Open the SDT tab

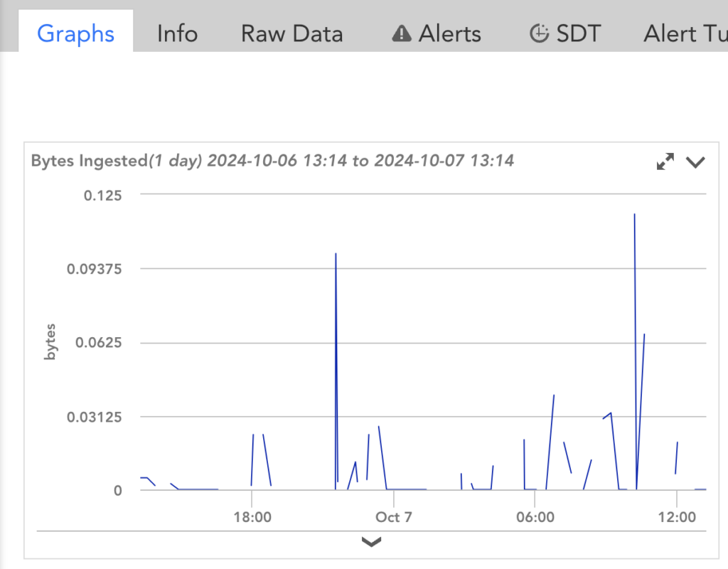click(565, 34)
